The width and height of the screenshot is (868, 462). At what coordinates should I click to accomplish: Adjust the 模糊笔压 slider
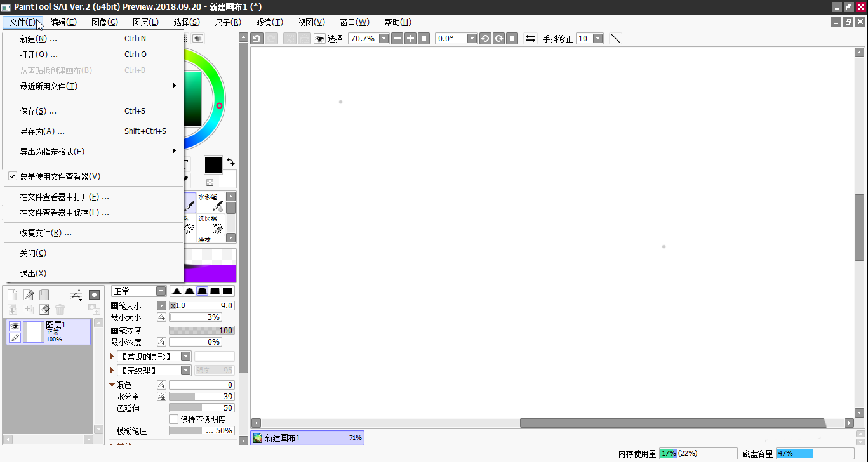click(x=201, y=431)
